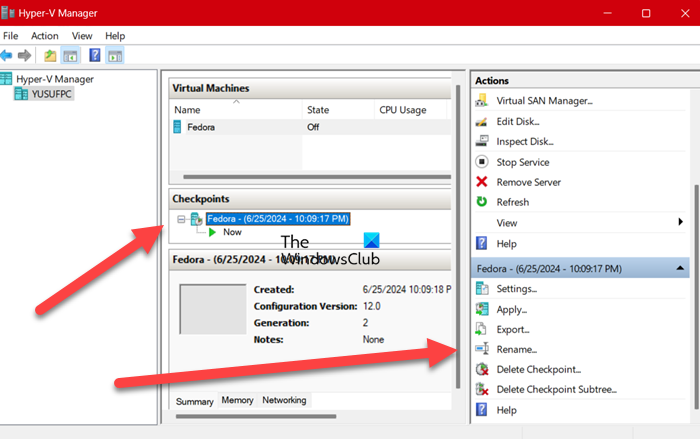The width and height of the screenshot is (700, 439).
Task: Click the Off state of Fedora
Action: coord(313,127)
